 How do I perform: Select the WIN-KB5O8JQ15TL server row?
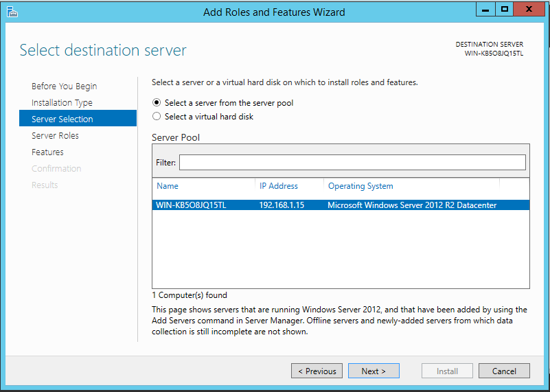pos(341,205)
